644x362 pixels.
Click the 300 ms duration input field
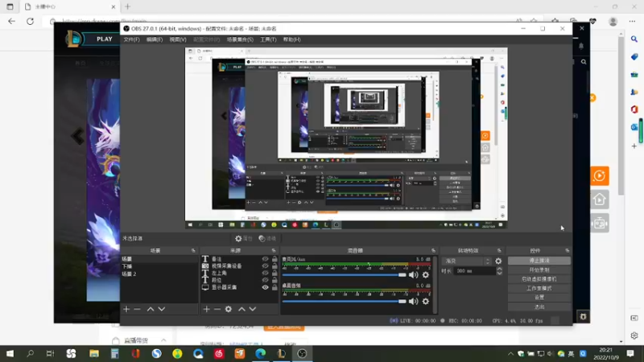pos(474,271)
